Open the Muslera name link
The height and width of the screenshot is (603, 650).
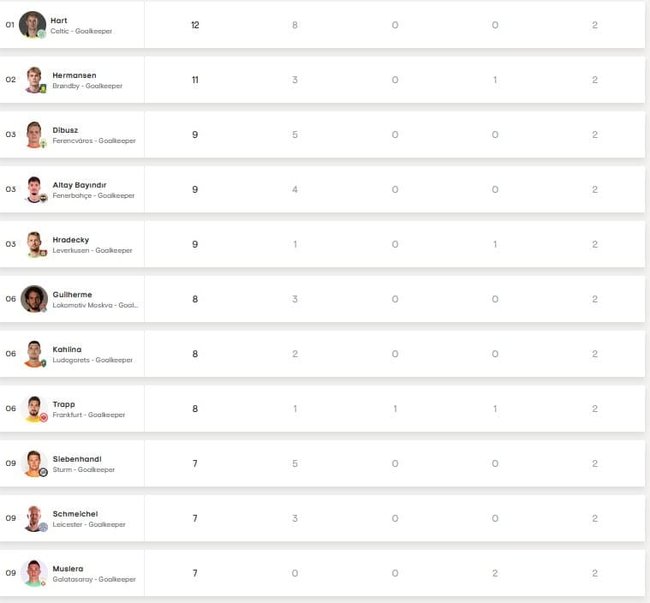pyautogui.click(x=68, y=569)
